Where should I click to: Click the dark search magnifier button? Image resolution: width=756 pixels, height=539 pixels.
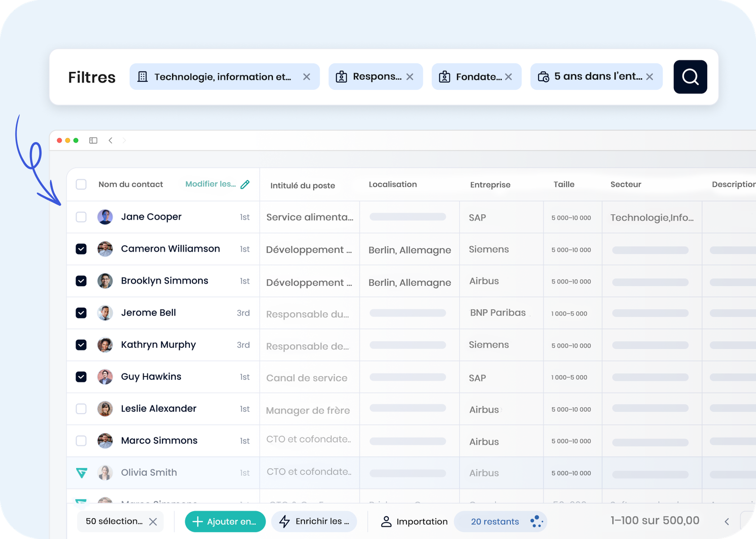pyautogui.click(x=690, y=77)
